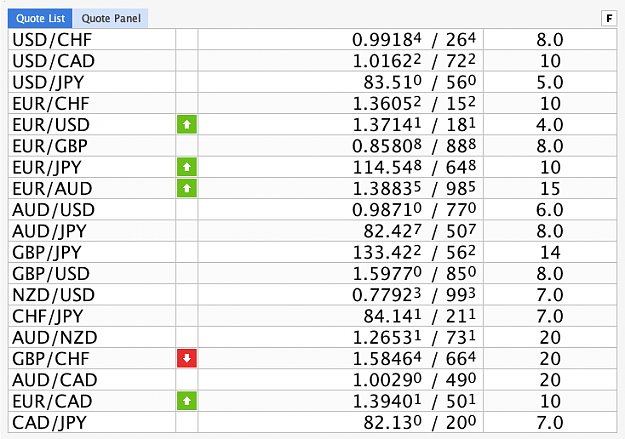Select the USD/JPY currency pair

(48, 83)
